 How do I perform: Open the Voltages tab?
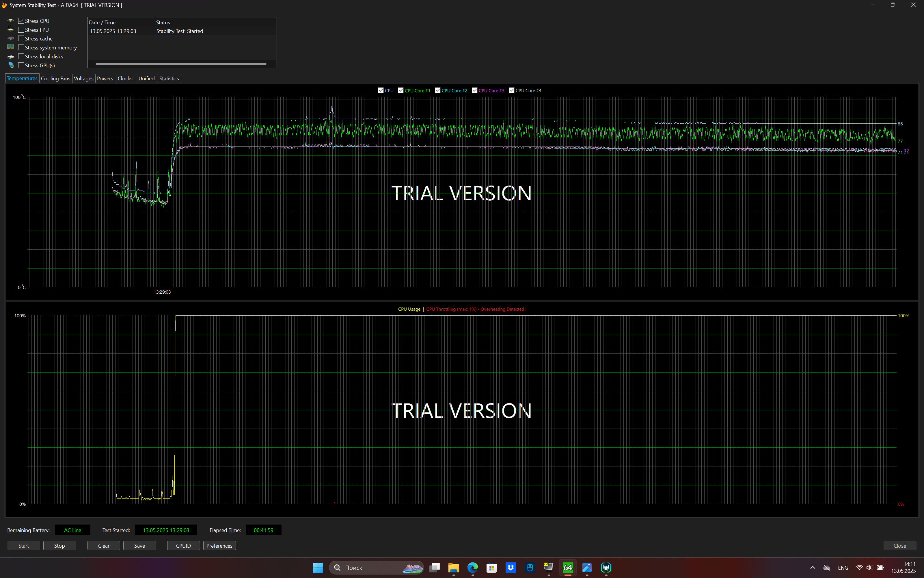point(84,78)
